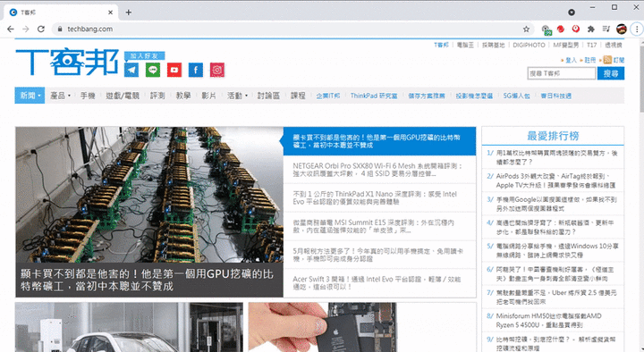
Task: Open the Facebook page icon
Action: click(196, 70)
